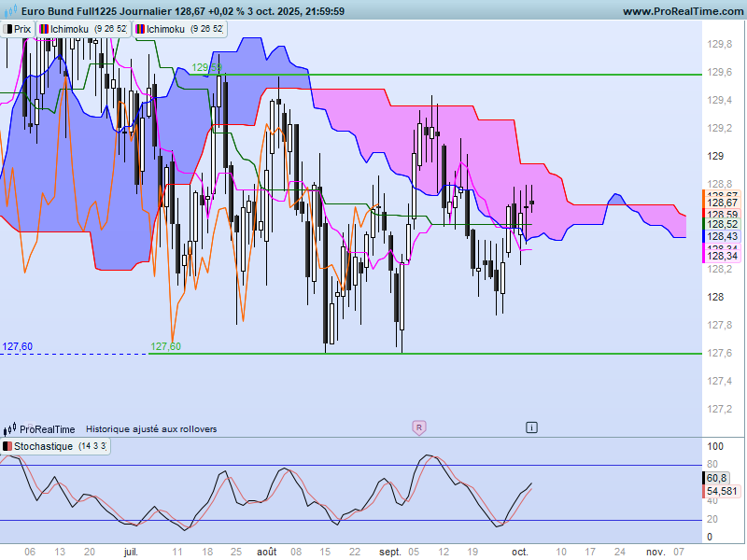Open the www.ProRealTime.com link
This screenshot has height=560, width=747.
684,11
